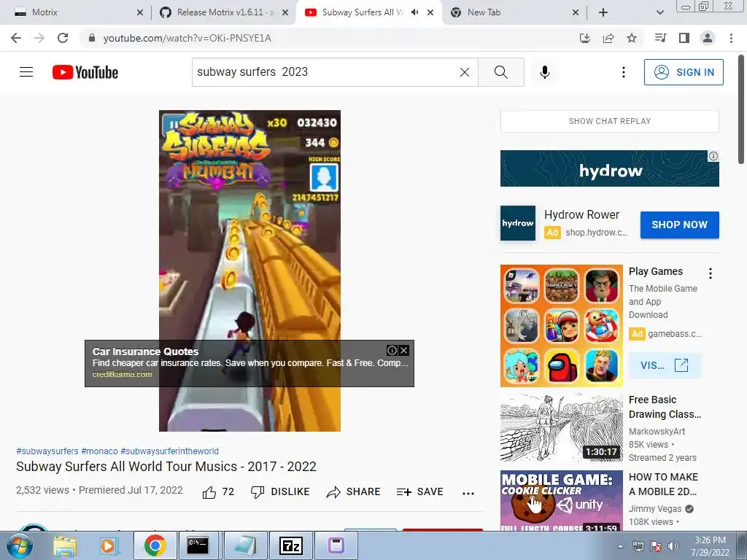Open the Cookie Clicker mobile game video thumbnail
The width and height of the screenshot is (747, 560).
pos(561,500)
